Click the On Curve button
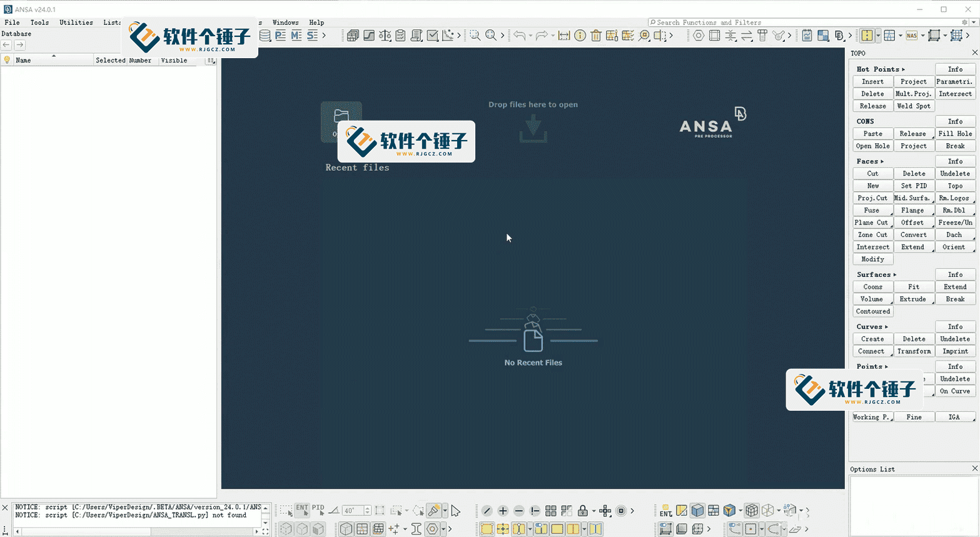 955,391
